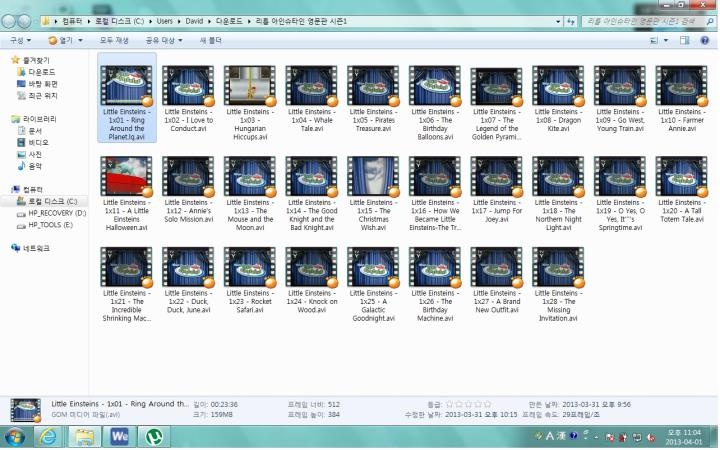Select the 1x21 Incredible Shrinking Machine file
Image resolution: width=720 pixels, height=450 pixels.
[126, 284]
